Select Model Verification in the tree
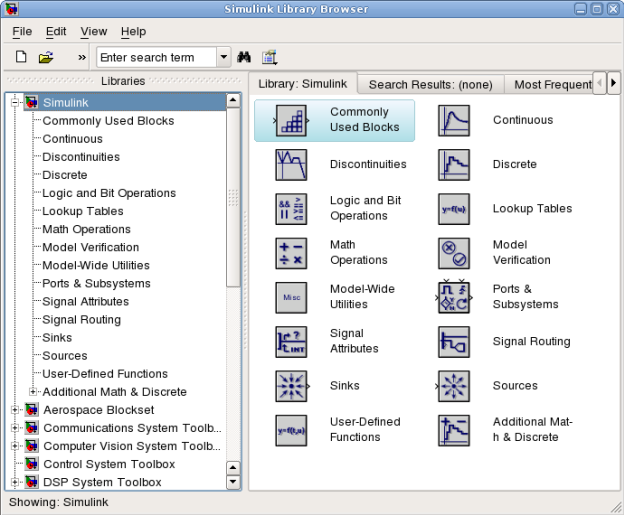This screenshot has height=515, width=624. [91, 247]
